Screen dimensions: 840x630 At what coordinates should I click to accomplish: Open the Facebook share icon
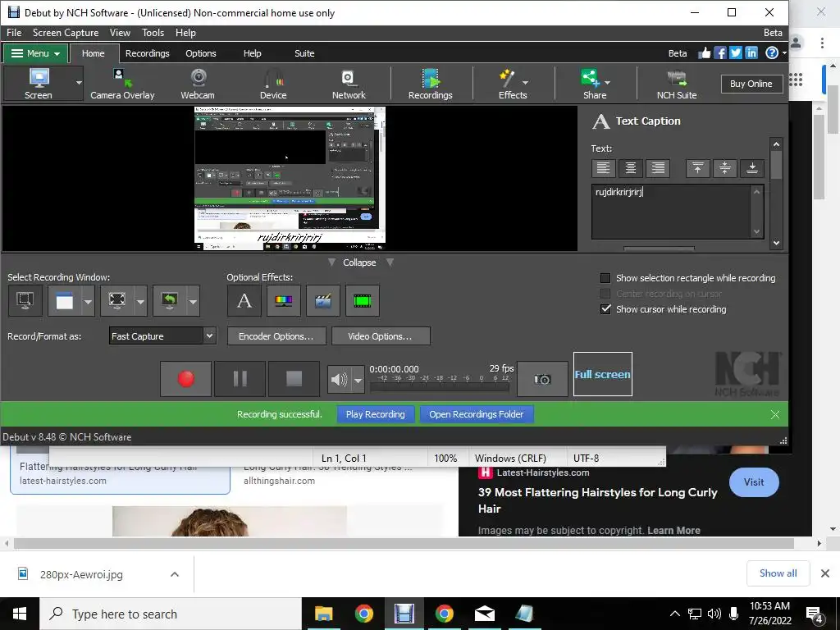coord(720,52)
